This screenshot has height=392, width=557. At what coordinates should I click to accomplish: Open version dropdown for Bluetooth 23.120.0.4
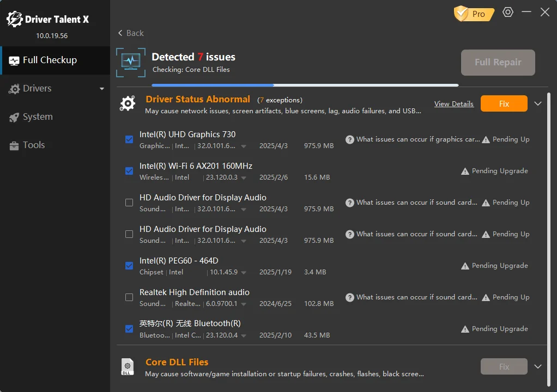244,335
